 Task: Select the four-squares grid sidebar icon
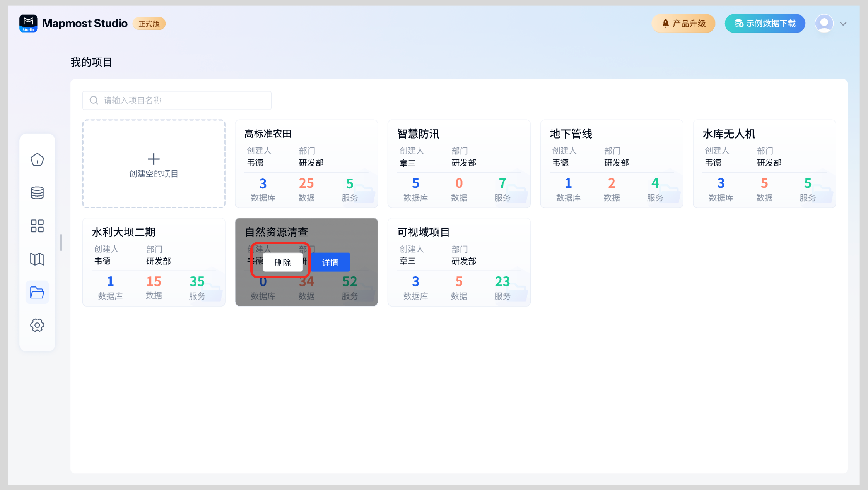[37, 226]
